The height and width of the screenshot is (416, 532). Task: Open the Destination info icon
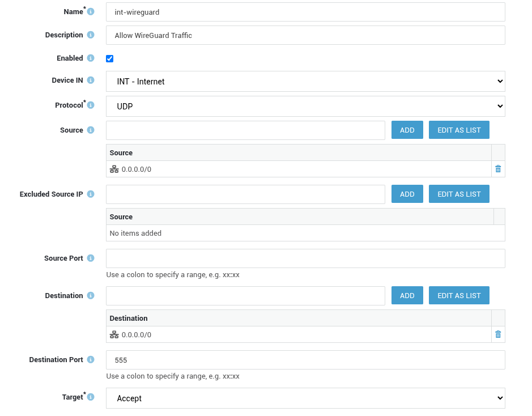pos(91,295)
